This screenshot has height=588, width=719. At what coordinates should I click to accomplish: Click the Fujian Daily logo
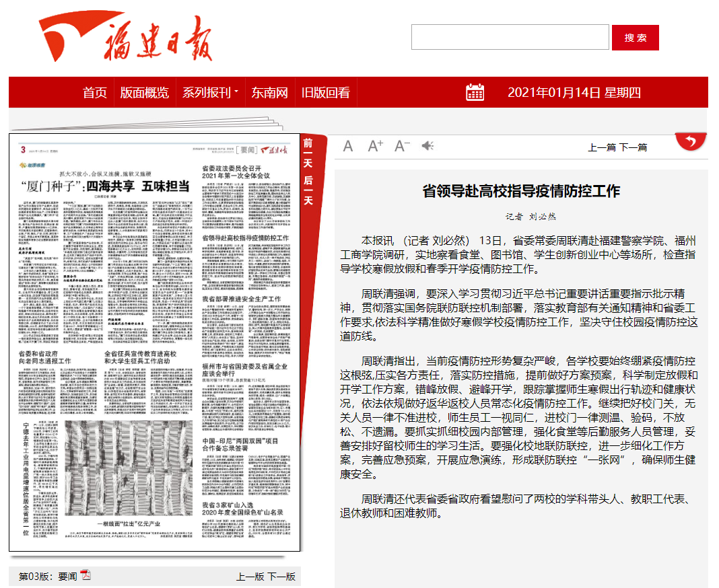125,36
